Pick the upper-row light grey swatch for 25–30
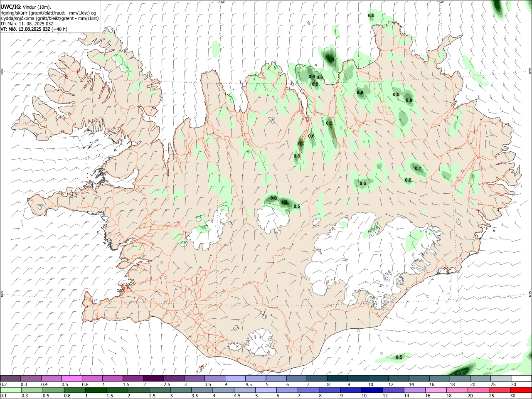 pyautogui.click(x=500, y=379)
